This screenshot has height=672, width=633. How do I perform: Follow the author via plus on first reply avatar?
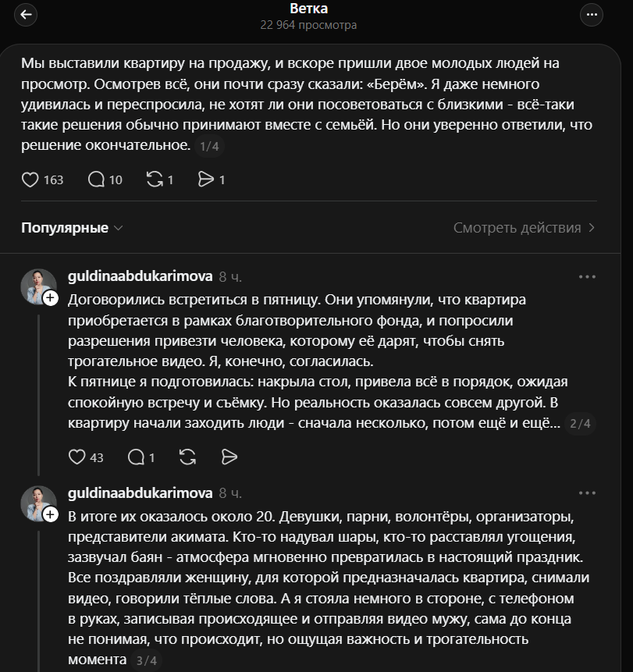pyautogui.click(x=51, y=298)
